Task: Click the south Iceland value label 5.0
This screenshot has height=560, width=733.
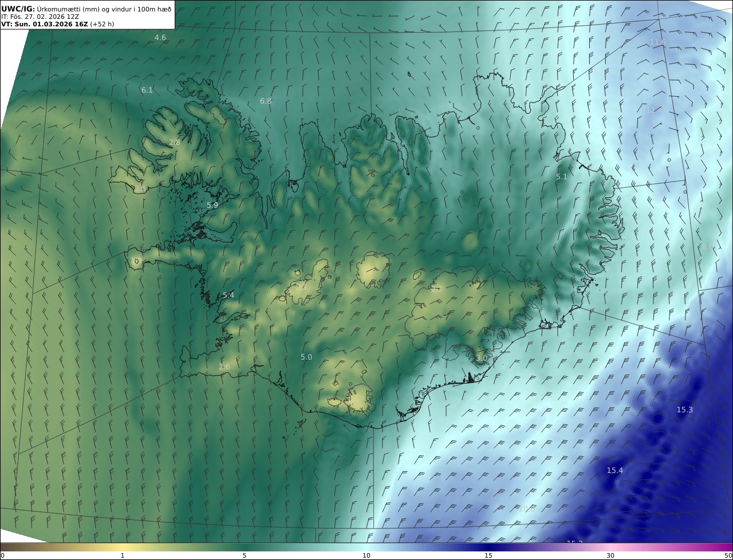Action: pos(306,357)
